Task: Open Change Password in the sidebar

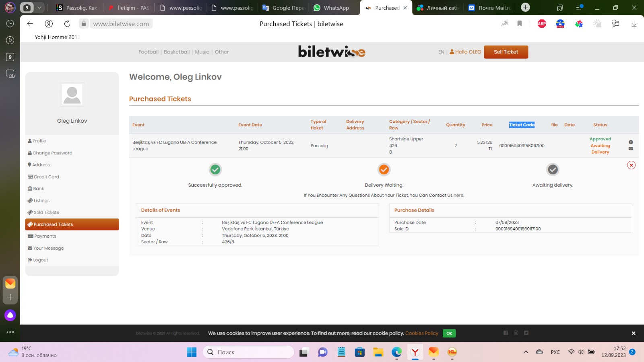Action: pyautogui.click(x=50, y=153)
